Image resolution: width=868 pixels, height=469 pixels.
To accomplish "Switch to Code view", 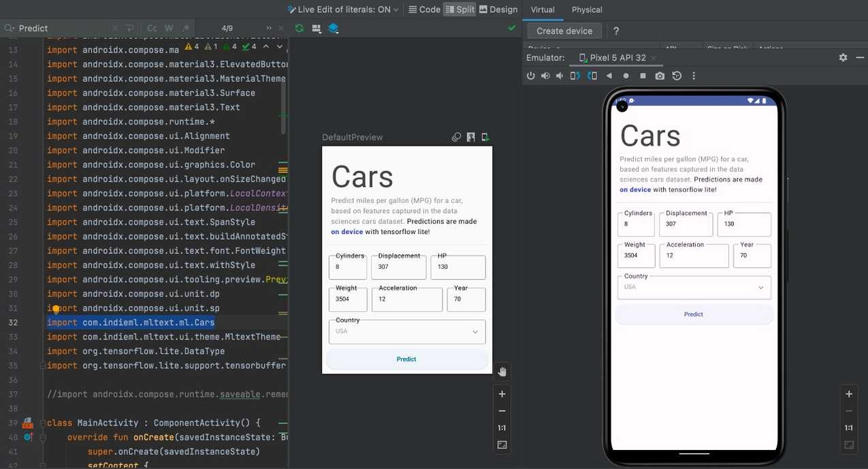I will coord(423,9).
